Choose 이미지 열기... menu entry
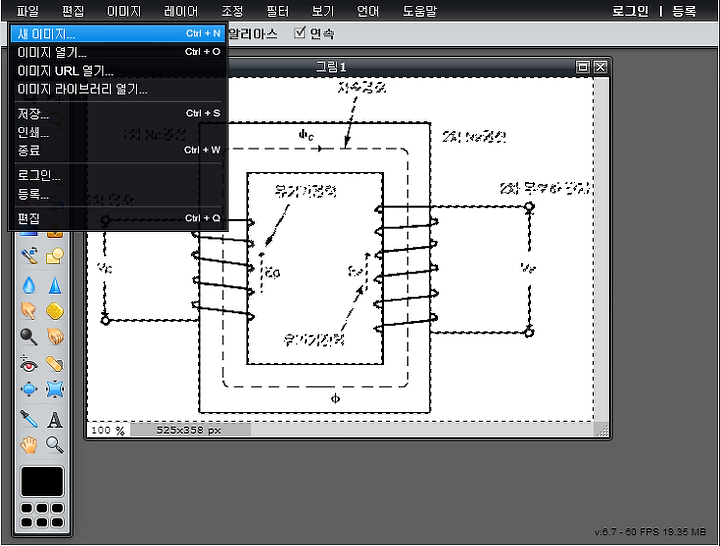The image size is (720, 546). click(118, 52)
